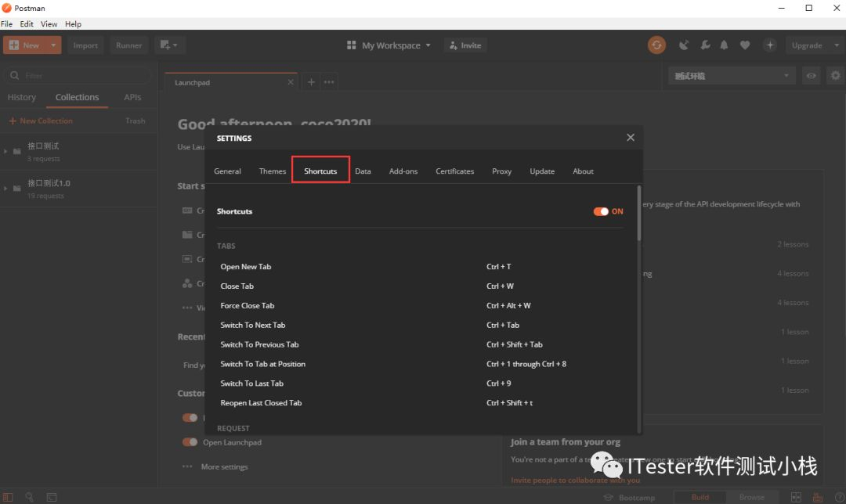Close the Settings dialog
Screen dimensions: 846x504
pos(630,138)
